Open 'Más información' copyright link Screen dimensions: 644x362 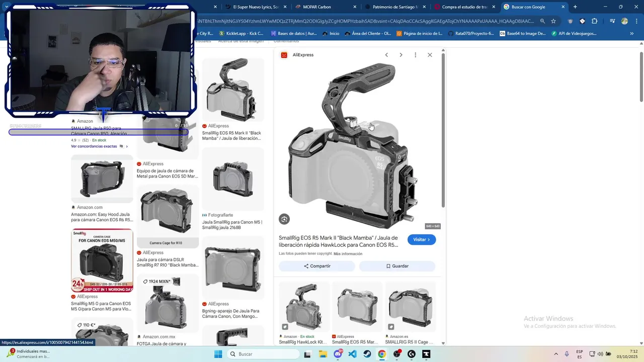click(x=348, y=254)
